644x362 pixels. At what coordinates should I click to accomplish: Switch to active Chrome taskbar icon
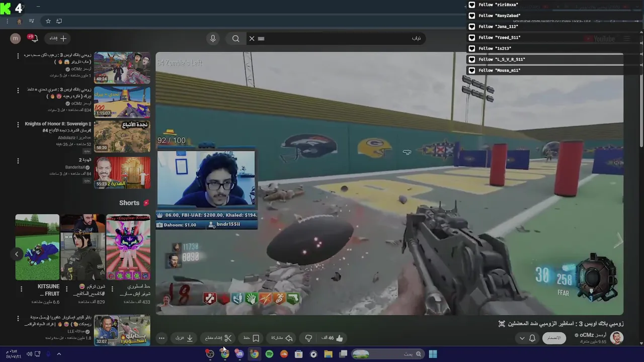point(254,354)
